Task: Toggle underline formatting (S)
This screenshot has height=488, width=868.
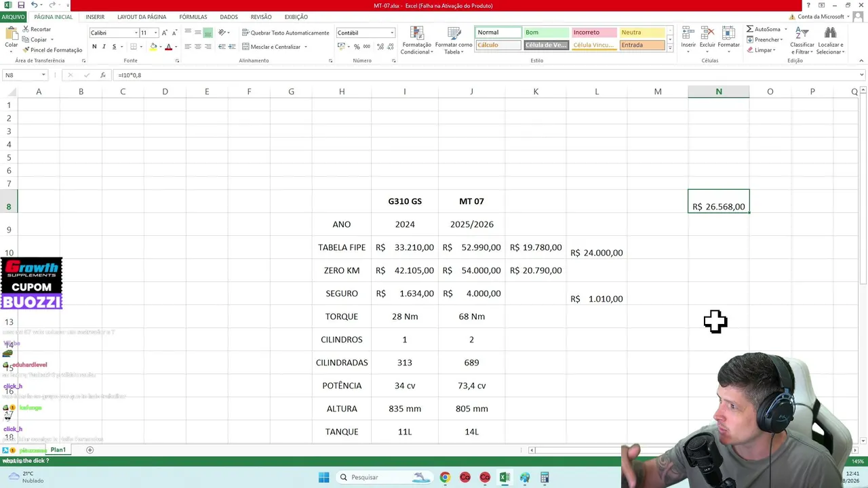Action: [x=114, y=47]
